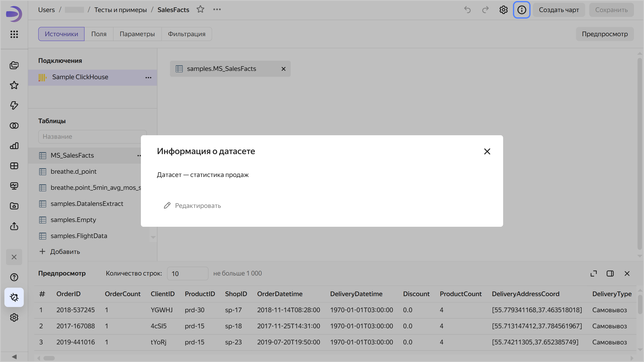This screenshot has width=644, height=362.
Task: Open breadcrumb more options ellipsis
Action: click(217, 9)
